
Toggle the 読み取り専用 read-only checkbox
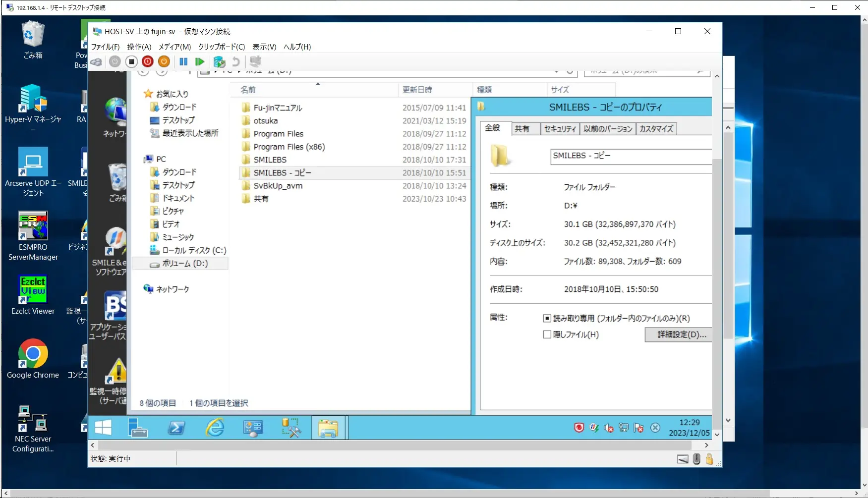[547, 319]
